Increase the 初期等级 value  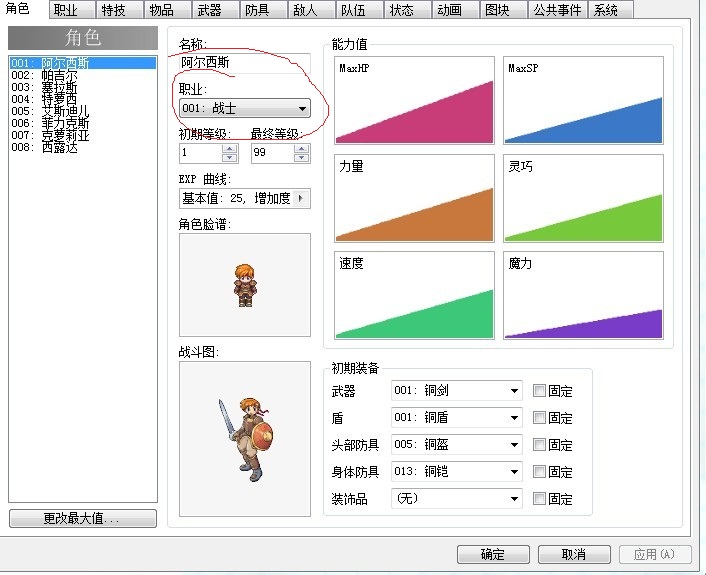(x=230, y=149)
